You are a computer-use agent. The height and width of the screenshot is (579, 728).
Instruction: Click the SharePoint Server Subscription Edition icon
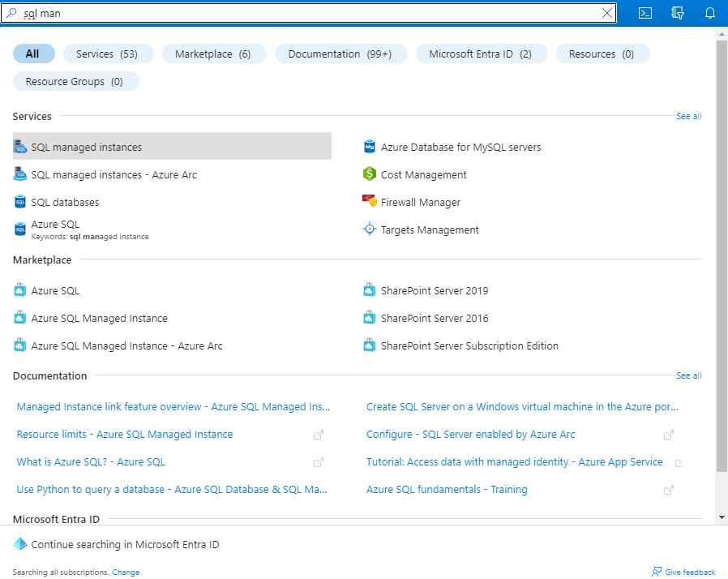pyautogui.click(x=369, y=345)
